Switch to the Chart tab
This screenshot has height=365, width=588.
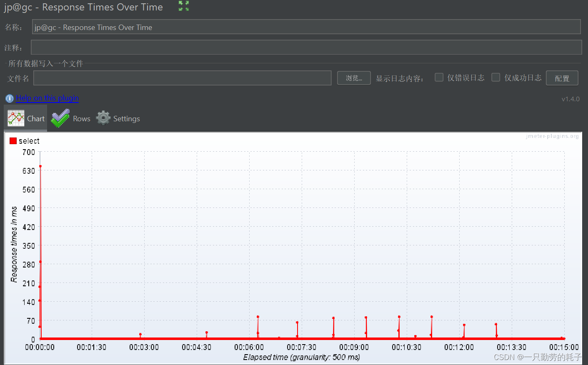(x=26, y=118)
